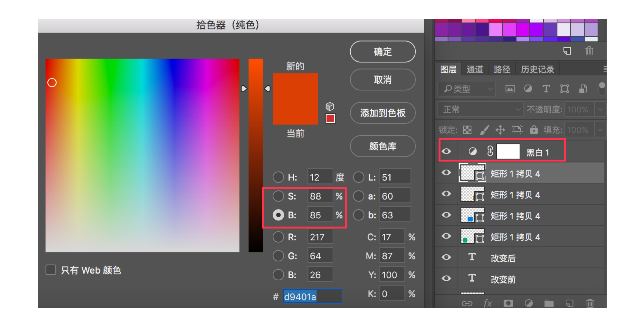Click the layer thumbnail with blue square
Screen dimensions: 644x327
tap(472, 215)
